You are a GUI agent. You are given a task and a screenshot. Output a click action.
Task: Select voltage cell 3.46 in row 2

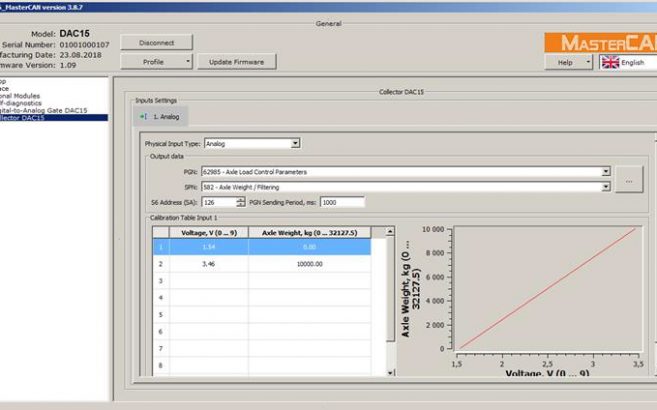click(209, 264)
